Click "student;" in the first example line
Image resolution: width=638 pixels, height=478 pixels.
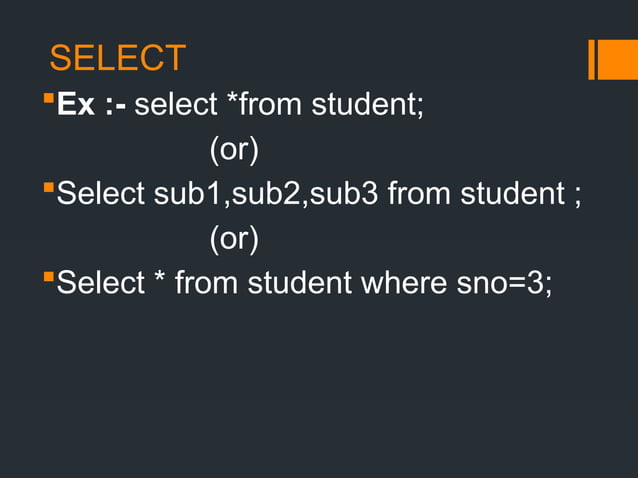coord(368,104)
